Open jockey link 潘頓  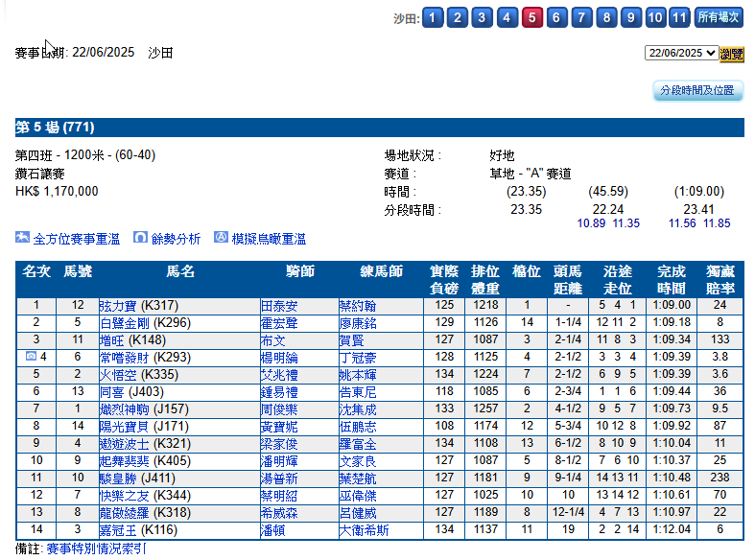point(273,530)
